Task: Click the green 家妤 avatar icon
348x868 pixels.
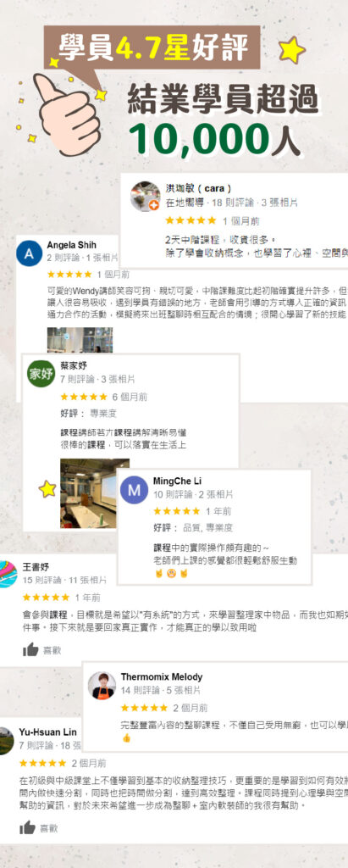Action: (41, 374)
